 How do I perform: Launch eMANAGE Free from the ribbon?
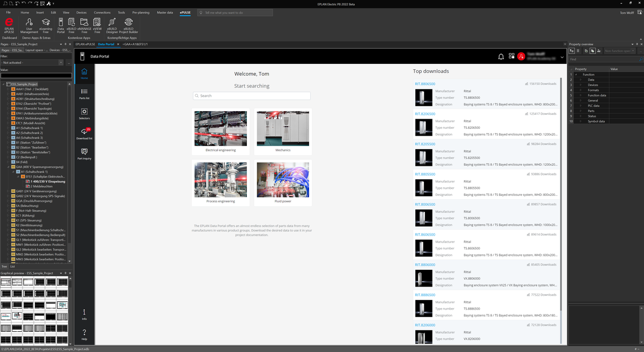click(x=83, y=25)
